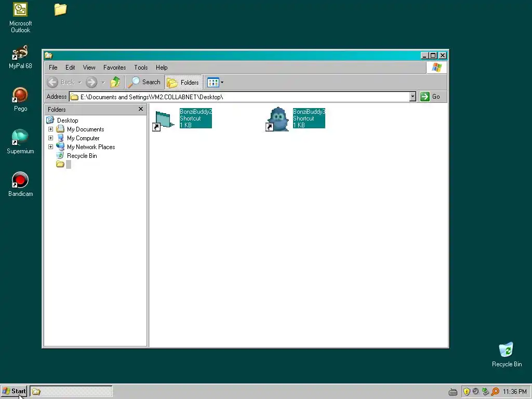Click the network computers tray icon

click(486, 392)
